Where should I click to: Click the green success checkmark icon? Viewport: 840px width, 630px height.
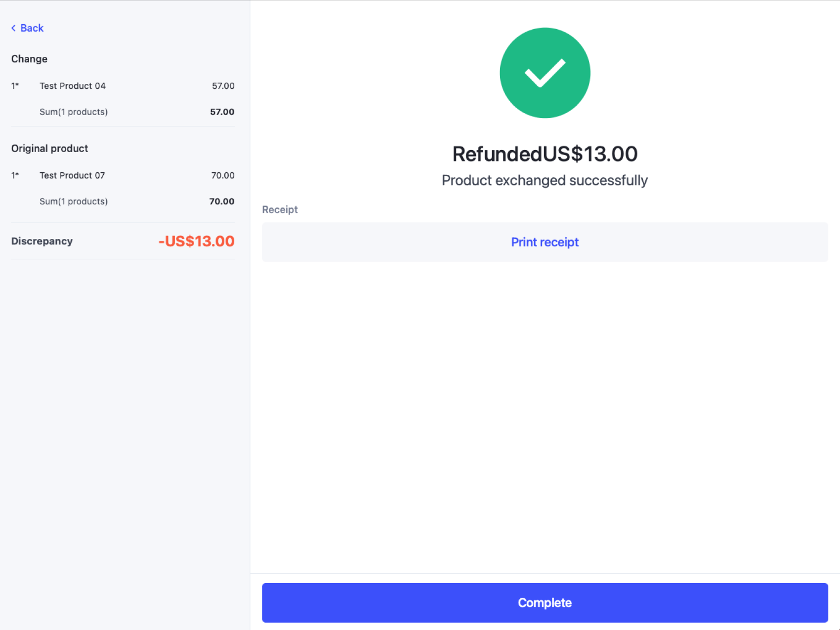point(545,73)
